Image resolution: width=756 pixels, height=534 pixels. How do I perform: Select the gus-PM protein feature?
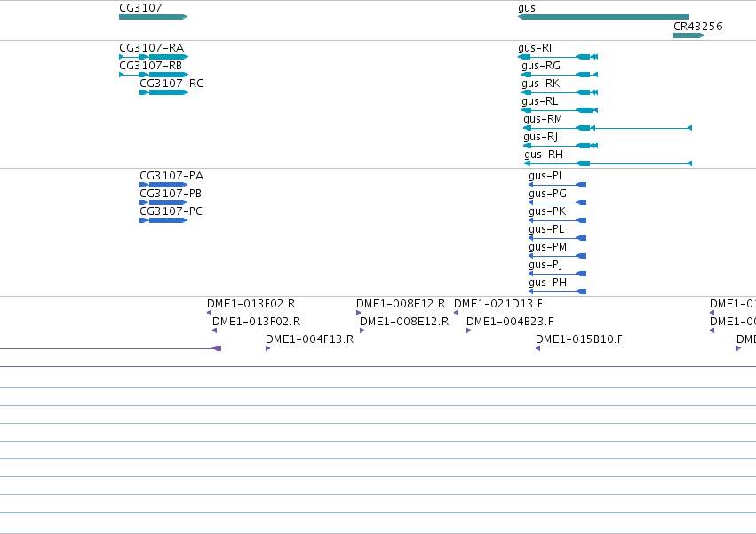click(557, 256)
